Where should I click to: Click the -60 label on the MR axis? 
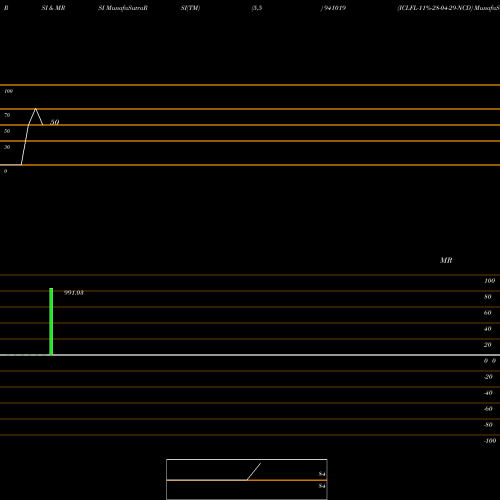488,409
